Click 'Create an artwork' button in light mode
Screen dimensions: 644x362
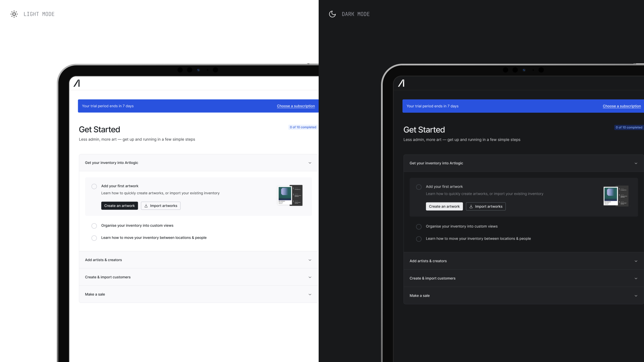[119, 206]
